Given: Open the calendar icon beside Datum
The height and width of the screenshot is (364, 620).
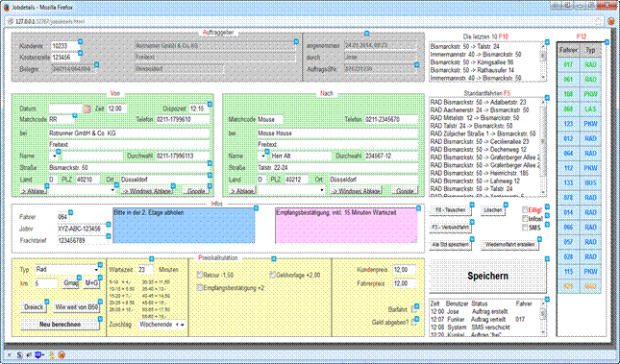Looking at the screenshot, I should 87,109.
